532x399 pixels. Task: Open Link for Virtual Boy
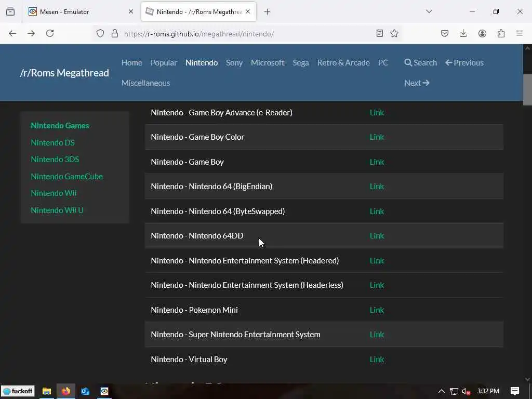[x=377, y=360]
